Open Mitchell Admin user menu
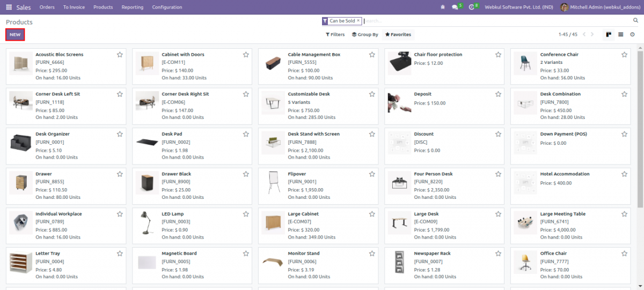This screenshot has height=290, width=644. (x=599, y=7)
